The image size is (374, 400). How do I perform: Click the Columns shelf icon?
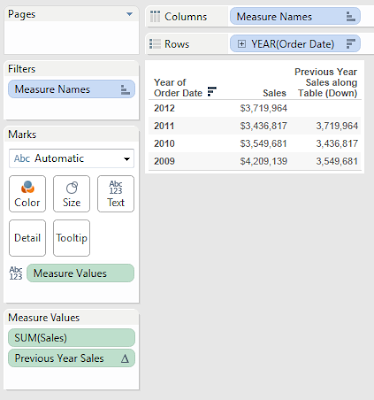pyautogui.click(x=155, y=16)
